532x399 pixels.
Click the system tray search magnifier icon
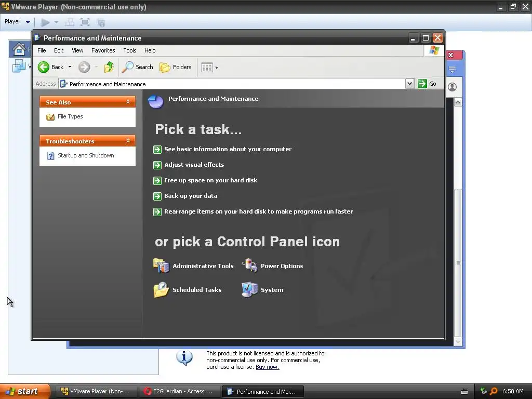(x=494, y=391)
